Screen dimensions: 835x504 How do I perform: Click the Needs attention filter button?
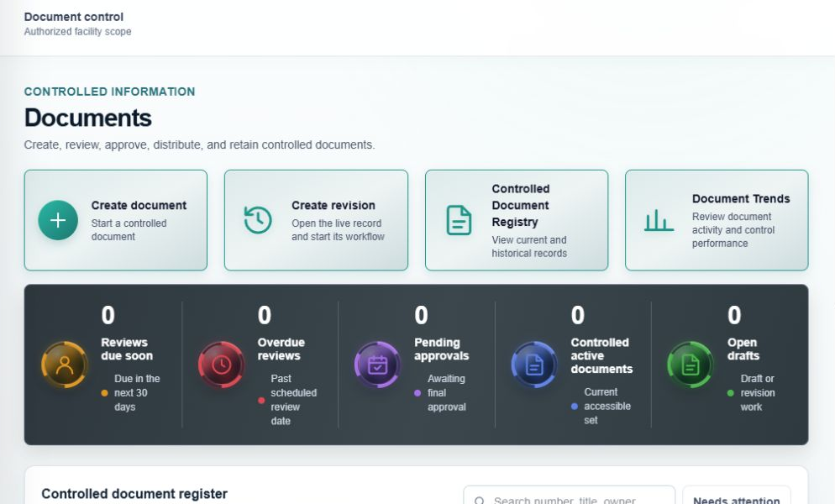(x=737, y=499)
